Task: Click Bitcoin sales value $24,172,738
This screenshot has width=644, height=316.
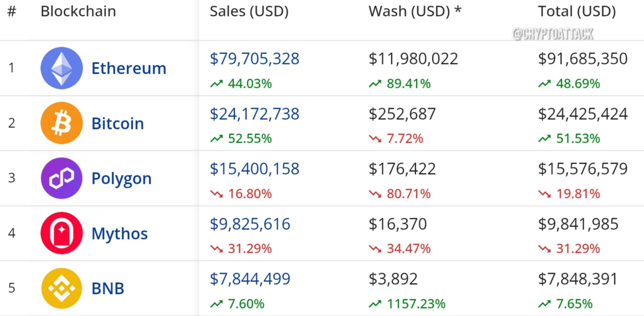Action: [x=254, y=114]
